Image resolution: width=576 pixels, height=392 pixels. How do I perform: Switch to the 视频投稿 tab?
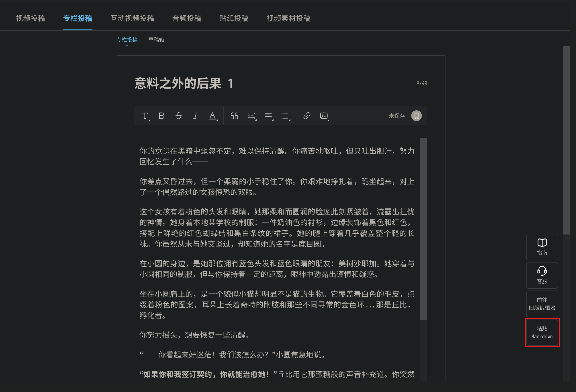(30, 18)
